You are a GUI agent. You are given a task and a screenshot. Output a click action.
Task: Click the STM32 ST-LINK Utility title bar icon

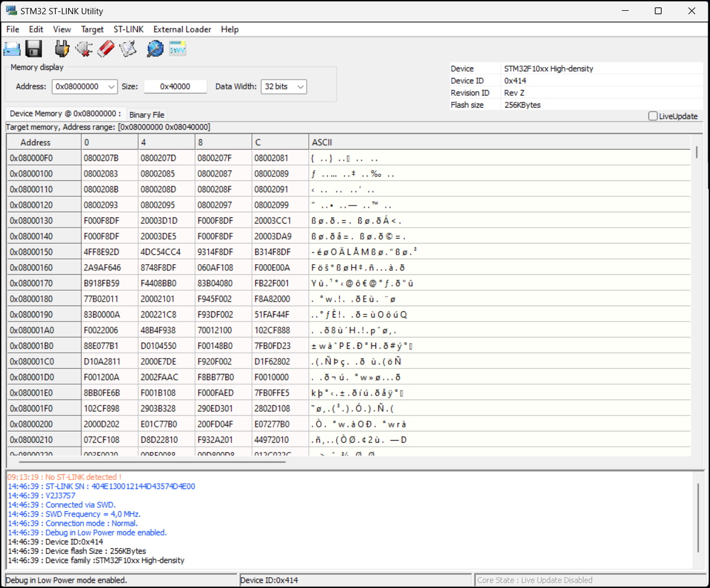[11, 11]
